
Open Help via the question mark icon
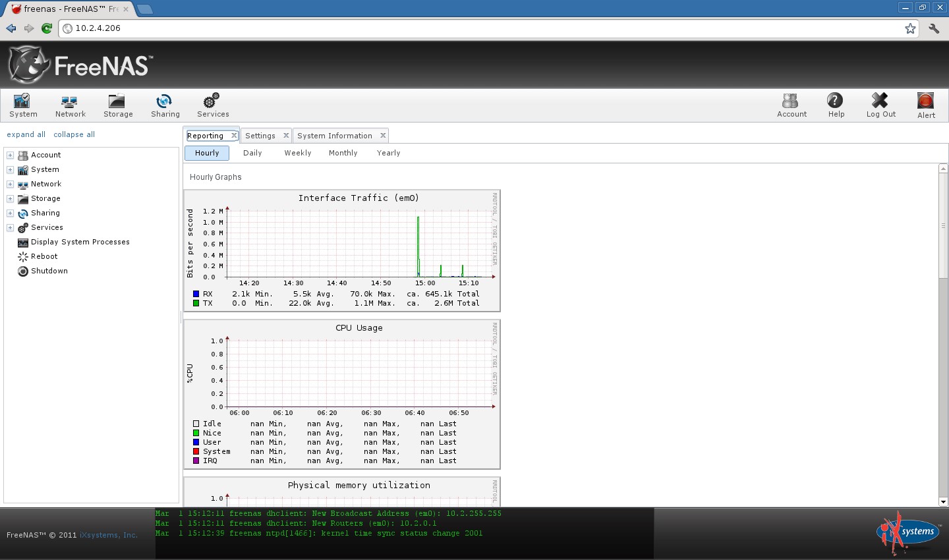point(836,104)
